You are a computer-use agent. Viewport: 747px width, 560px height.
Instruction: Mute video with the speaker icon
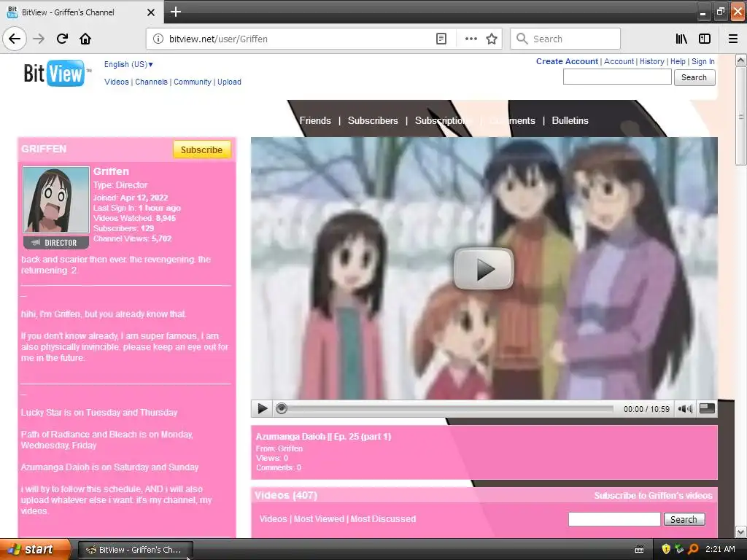685,408
